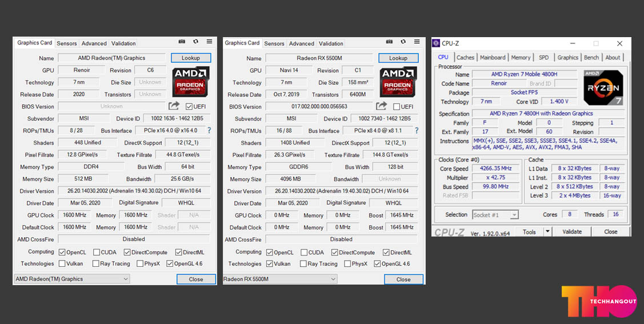Open Graphics tab in CPU-Z
Viewport: 644px width, 324px height.
(x=567, y=58)
